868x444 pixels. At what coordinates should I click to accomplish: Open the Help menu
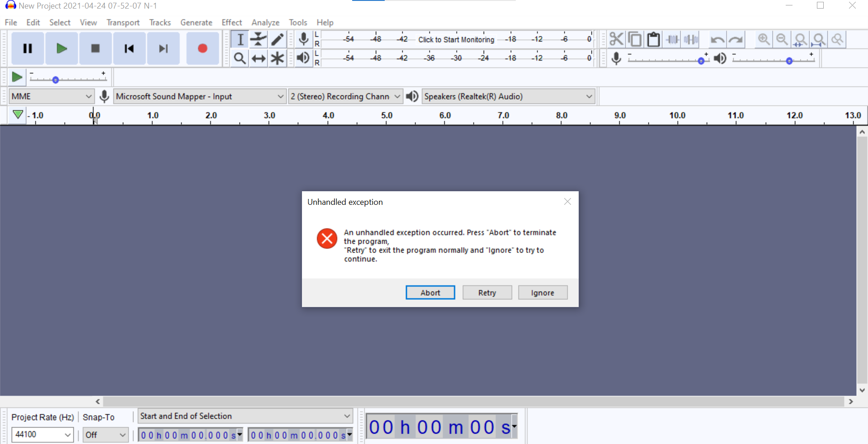pos(325,22)
